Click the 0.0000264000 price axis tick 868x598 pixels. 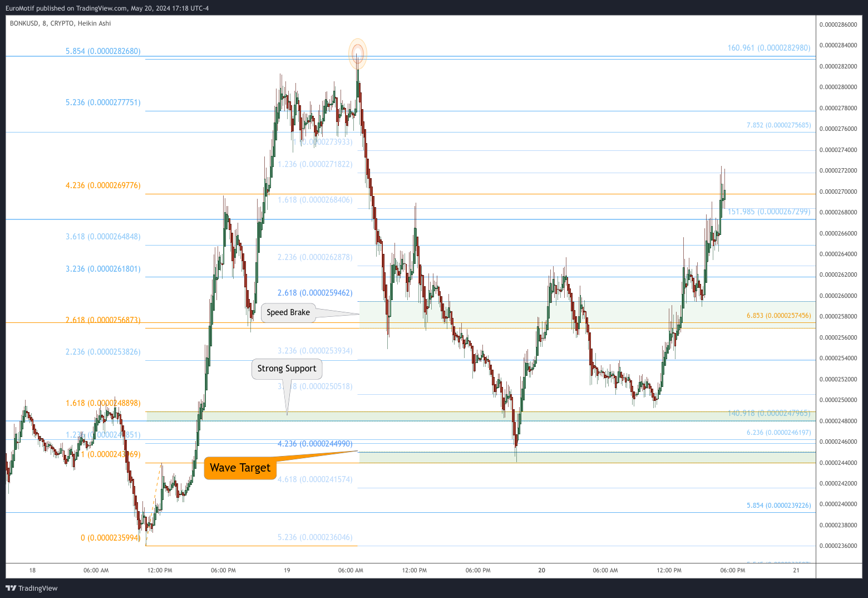pyautogui.click(x=838, y=254)
